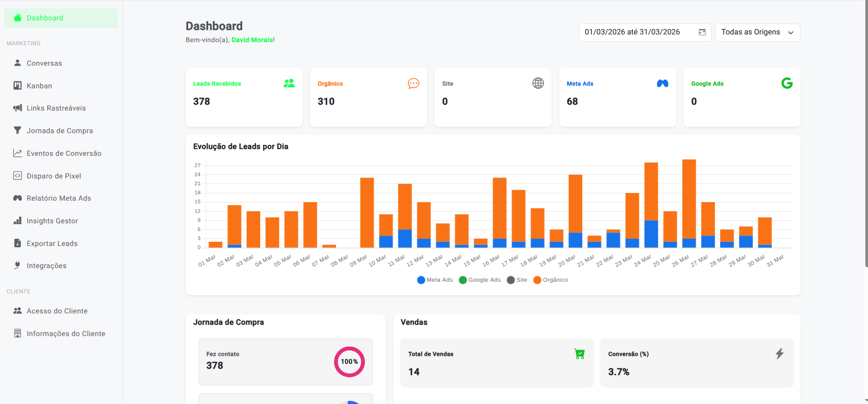868x404 pixels.
Task: Click the Acesso do Cliente users icon
Action: [18, 311]
